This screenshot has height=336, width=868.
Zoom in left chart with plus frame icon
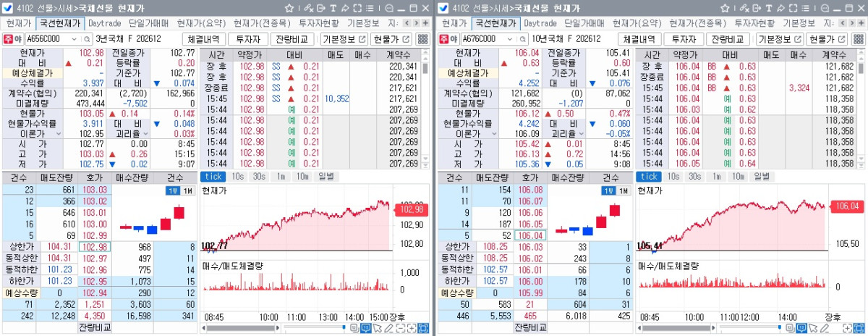[x=412, y=328]
